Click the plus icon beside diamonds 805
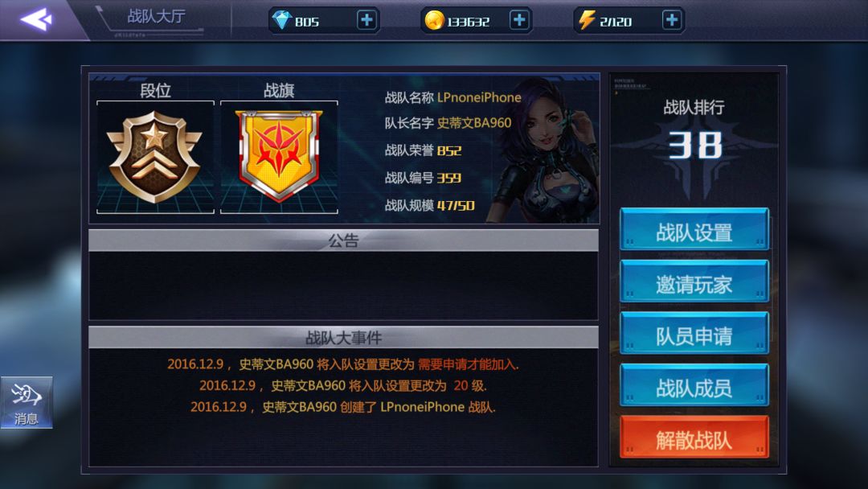 click(366, 20)
